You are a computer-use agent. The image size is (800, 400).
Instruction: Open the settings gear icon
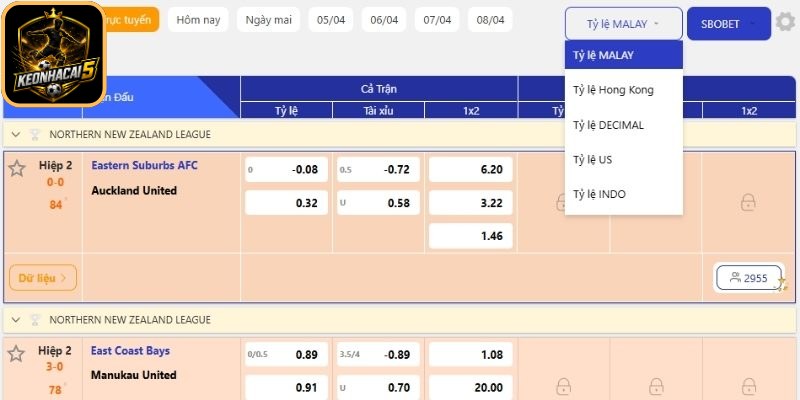785,22
